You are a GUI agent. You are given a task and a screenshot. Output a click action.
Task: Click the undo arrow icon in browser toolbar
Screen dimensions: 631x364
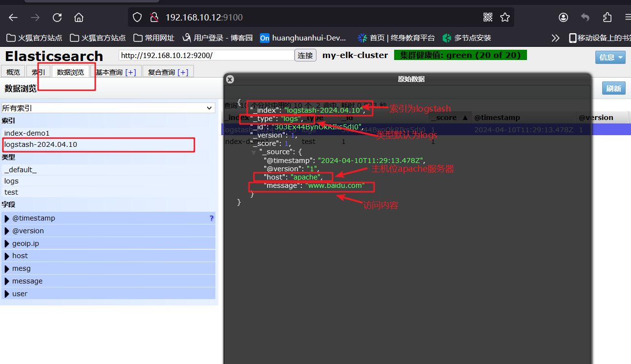(x=585, y=18)
